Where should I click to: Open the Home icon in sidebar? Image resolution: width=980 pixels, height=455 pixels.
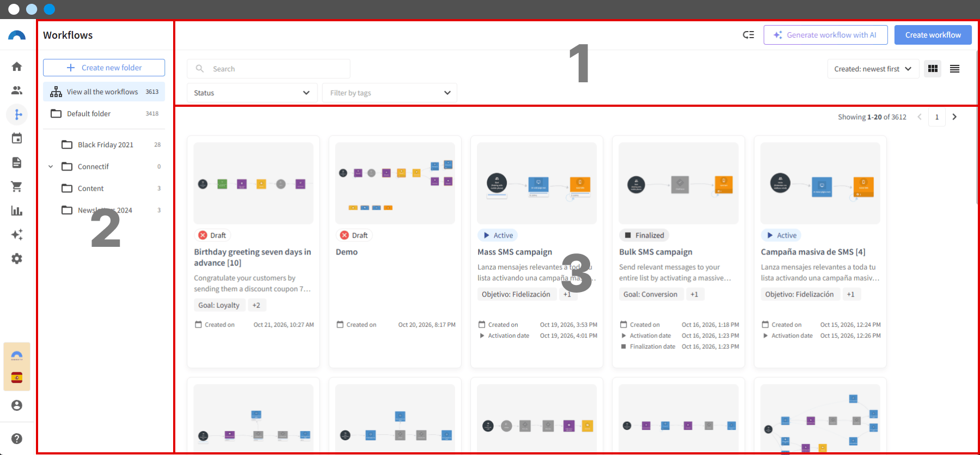pos(17,66)
